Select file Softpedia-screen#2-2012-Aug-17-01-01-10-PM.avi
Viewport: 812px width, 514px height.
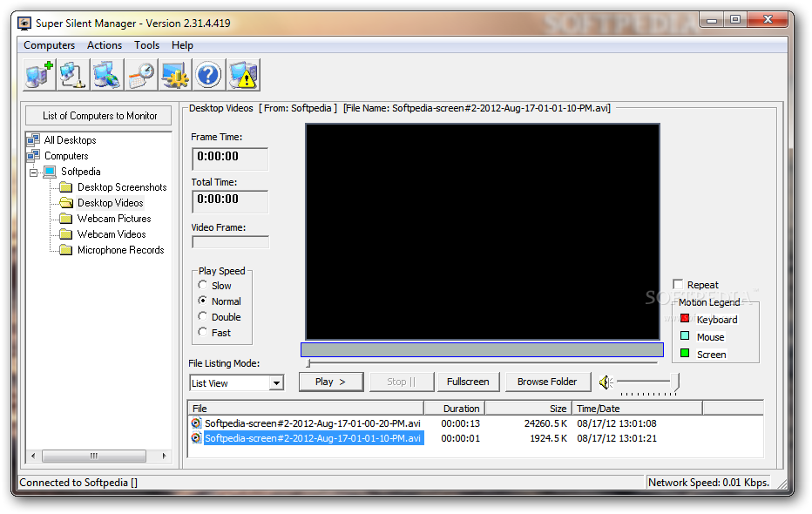point(314,438)
